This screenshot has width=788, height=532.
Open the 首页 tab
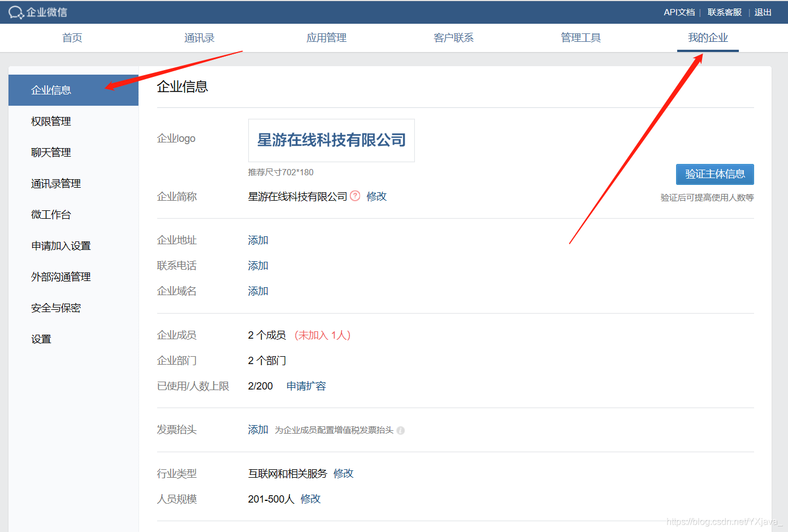(72, 38)
